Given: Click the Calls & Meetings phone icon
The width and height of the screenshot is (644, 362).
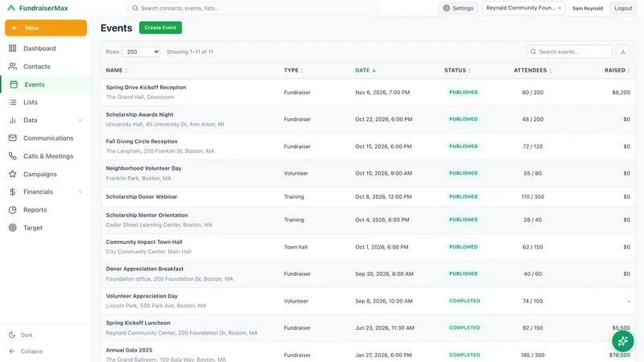Looking at the screenshot, I should [x=13, y=156].
